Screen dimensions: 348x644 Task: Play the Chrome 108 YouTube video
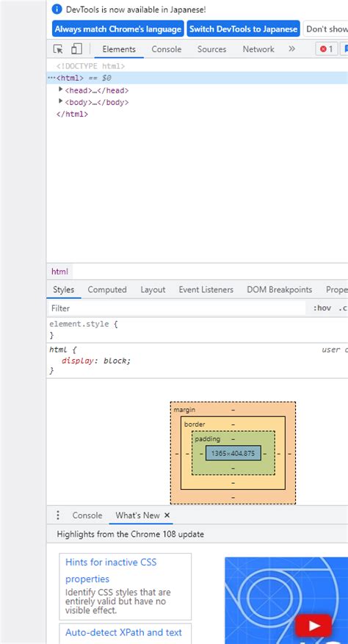coord(314,626)
